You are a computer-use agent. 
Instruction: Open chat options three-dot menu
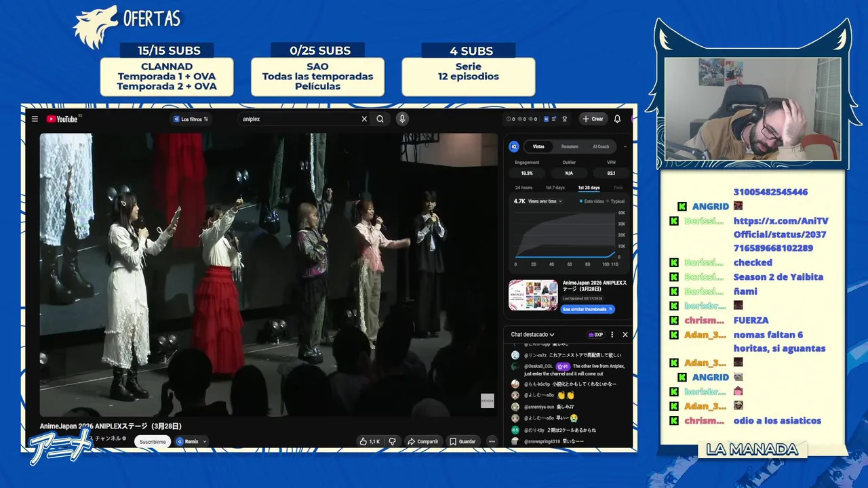612,334
